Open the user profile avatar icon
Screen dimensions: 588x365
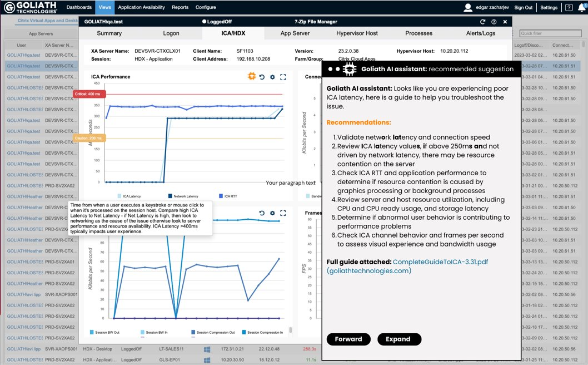[467, 7]
